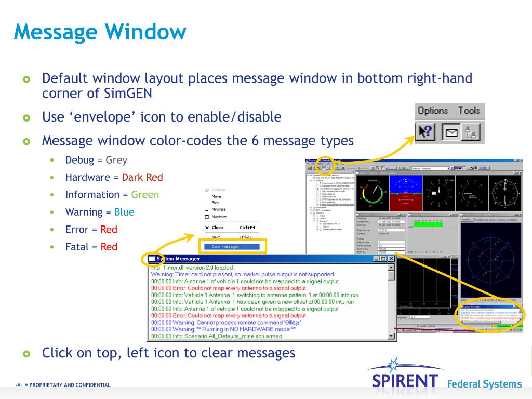Open the Tools menu in the zoomed toolbar
Image resolution: width=532 pixels, height=399 pixels.
[x=469, y=111]
